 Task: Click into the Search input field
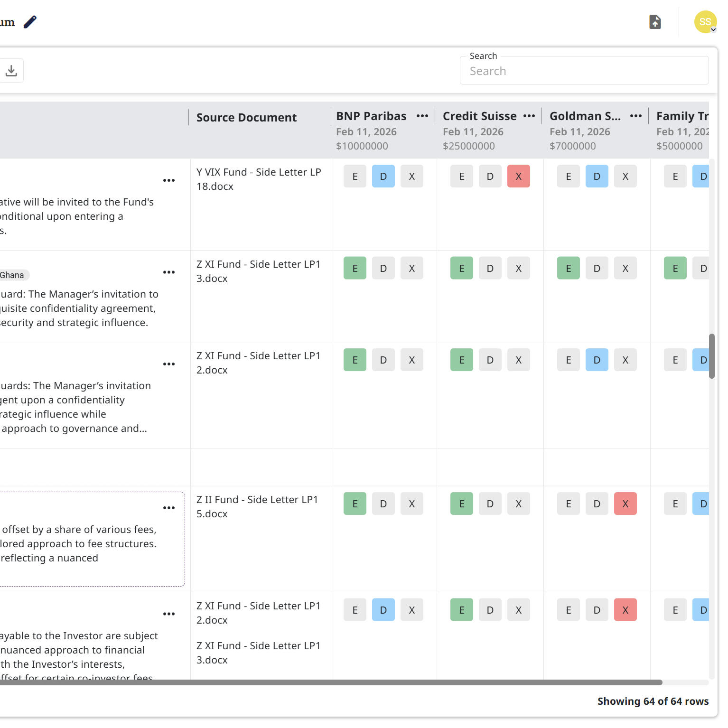pos(584,71)
